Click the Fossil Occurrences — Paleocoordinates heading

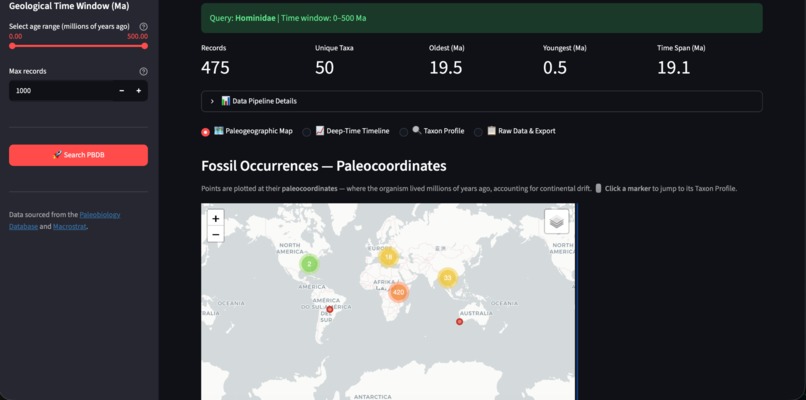(323, 166)
